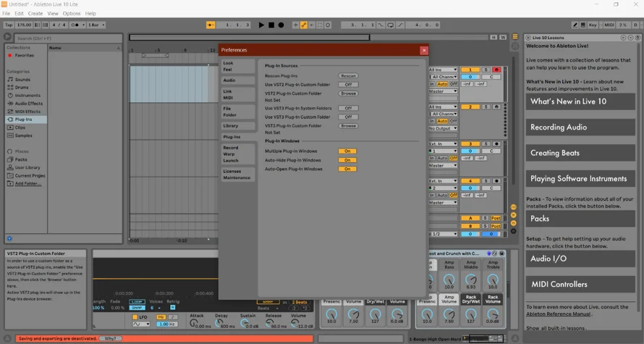Open the Master 1/2 output dropdown
The width and height of the screenshot is (644, 344).
(x=443, y=234)
